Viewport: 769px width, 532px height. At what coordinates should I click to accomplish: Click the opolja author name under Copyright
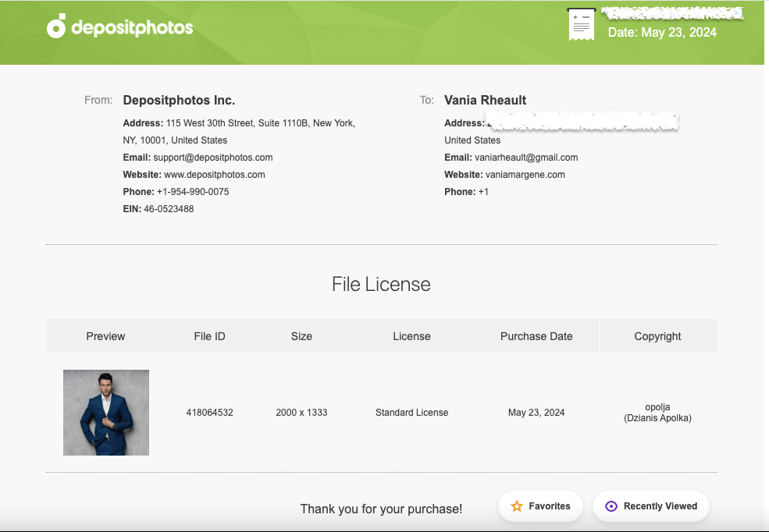pyautogui.click(x=657, y=406)
